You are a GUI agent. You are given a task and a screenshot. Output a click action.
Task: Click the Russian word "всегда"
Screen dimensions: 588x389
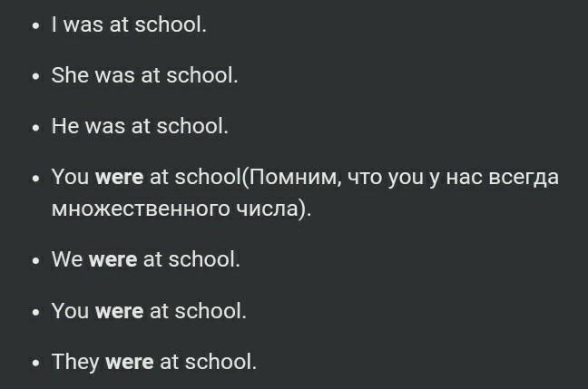coord(524,178)
